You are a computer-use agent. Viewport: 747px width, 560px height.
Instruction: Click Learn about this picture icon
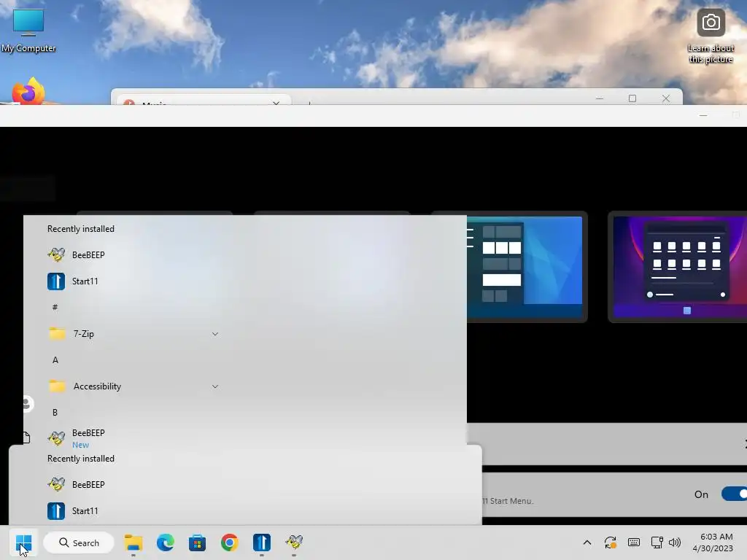(x=711, y=36)
